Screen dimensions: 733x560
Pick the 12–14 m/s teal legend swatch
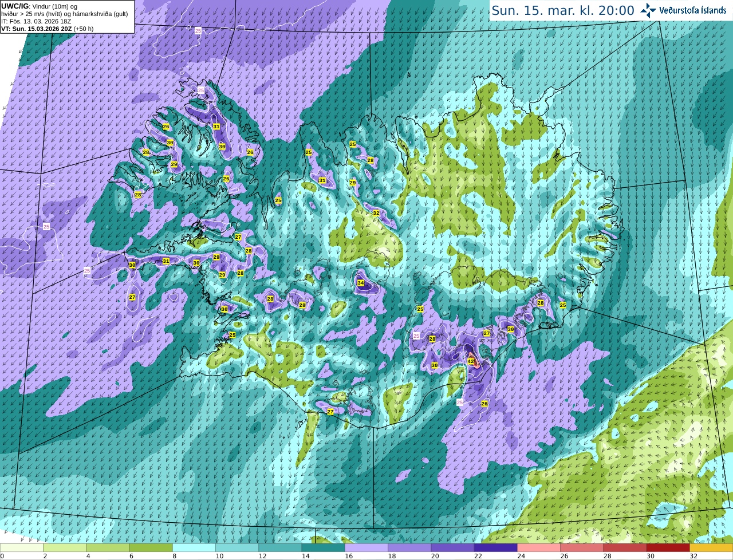click(x=280, y=548)
